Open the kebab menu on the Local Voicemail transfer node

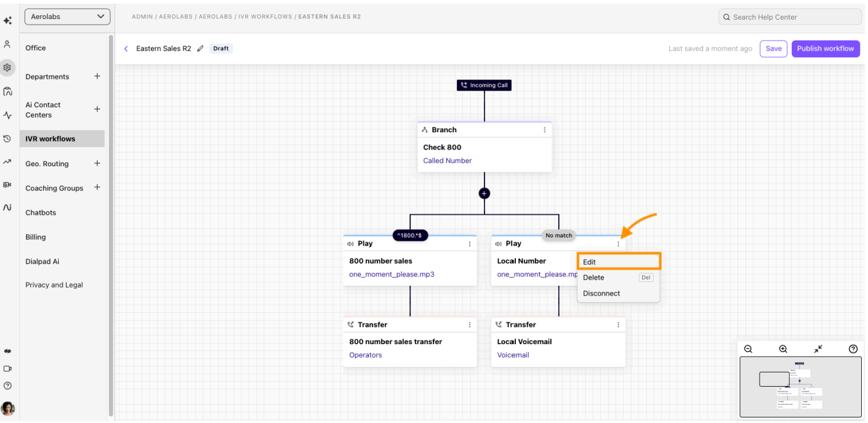[618, 324]
